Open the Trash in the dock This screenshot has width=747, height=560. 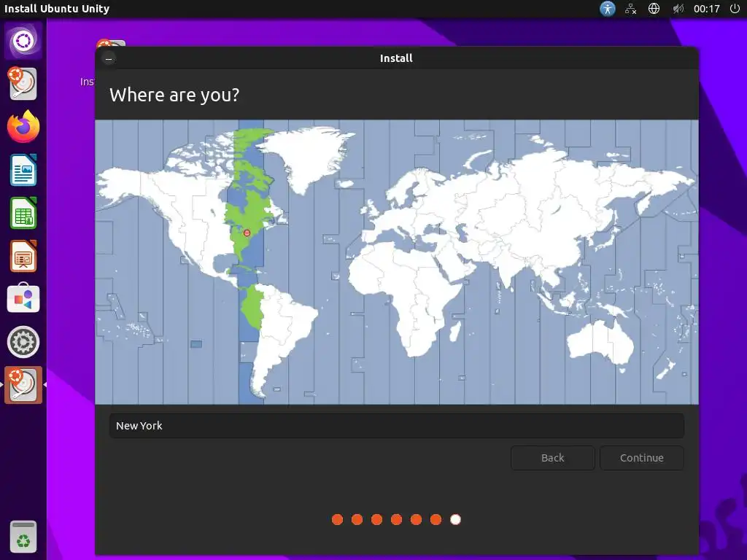(23, 537)
